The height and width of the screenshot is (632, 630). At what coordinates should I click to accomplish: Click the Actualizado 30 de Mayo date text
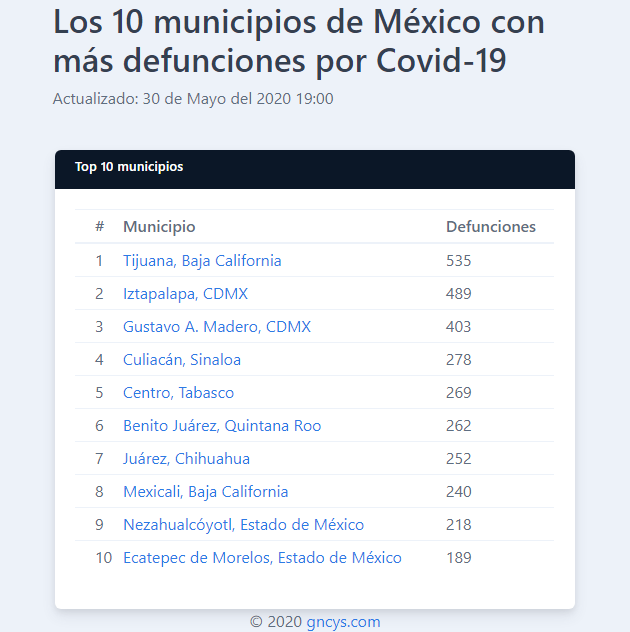pos(193,99)
